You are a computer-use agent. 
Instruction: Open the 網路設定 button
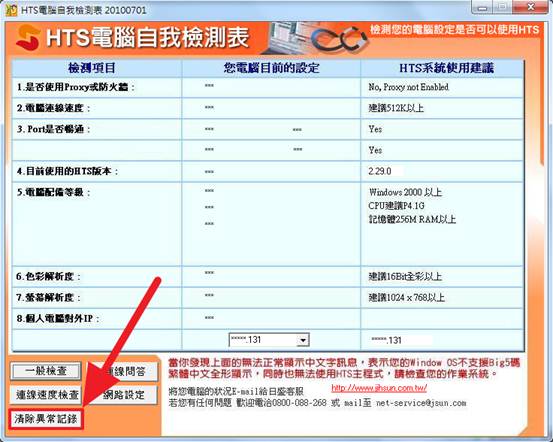click(124, 395)
